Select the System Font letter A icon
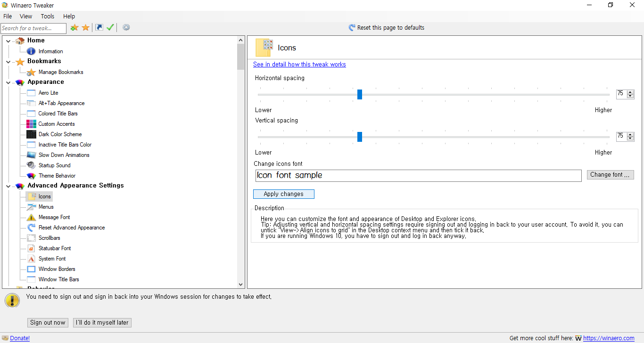644x343 pixels. 31,259
